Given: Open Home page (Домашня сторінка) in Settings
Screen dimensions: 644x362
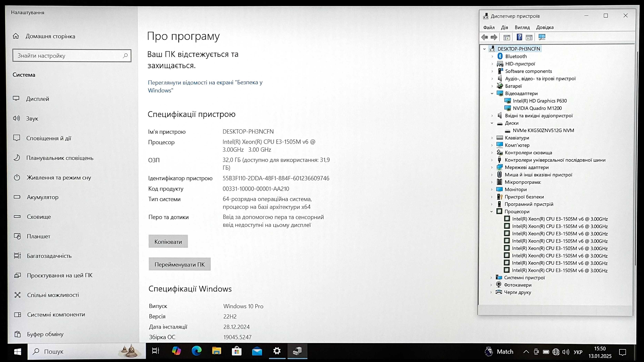Looking at the screenshot, I should point(44,36).
